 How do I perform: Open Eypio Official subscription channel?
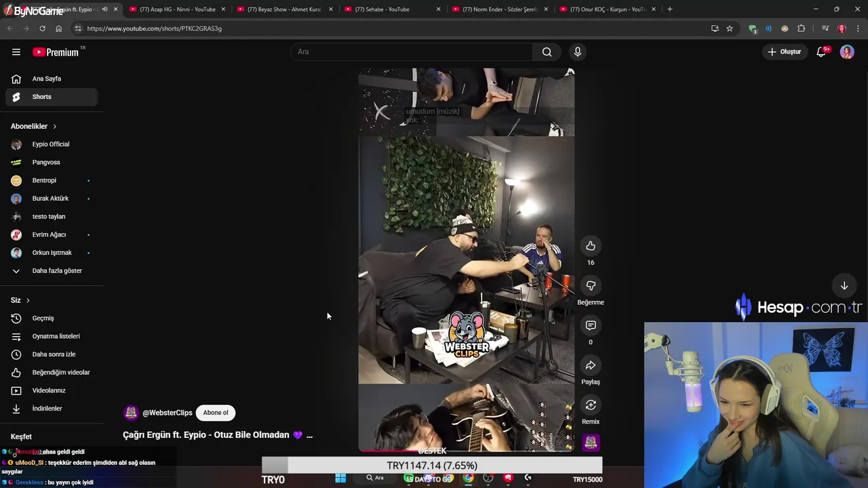52,144
